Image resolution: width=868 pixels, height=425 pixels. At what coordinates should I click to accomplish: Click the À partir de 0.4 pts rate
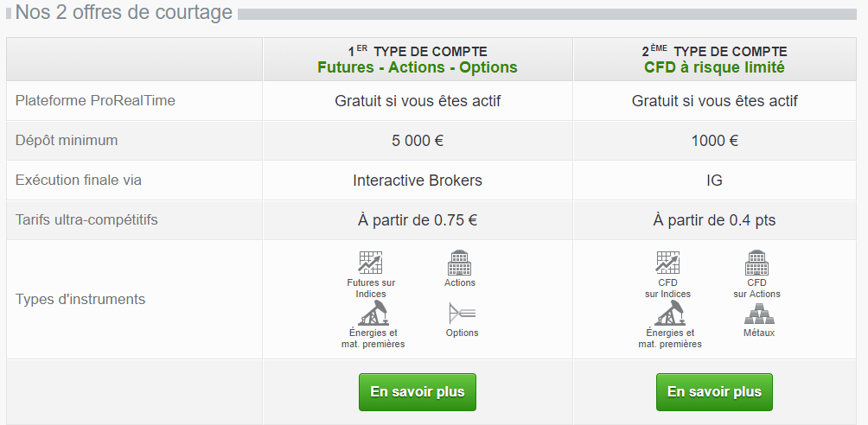coord(714,220)
